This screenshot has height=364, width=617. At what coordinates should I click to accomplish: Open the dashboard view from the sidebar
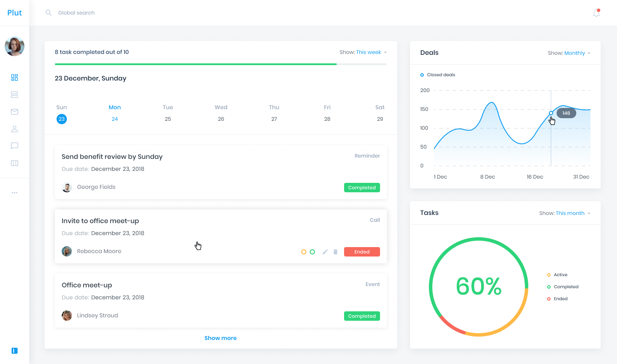pyautogui.click(x=15, y=78)
